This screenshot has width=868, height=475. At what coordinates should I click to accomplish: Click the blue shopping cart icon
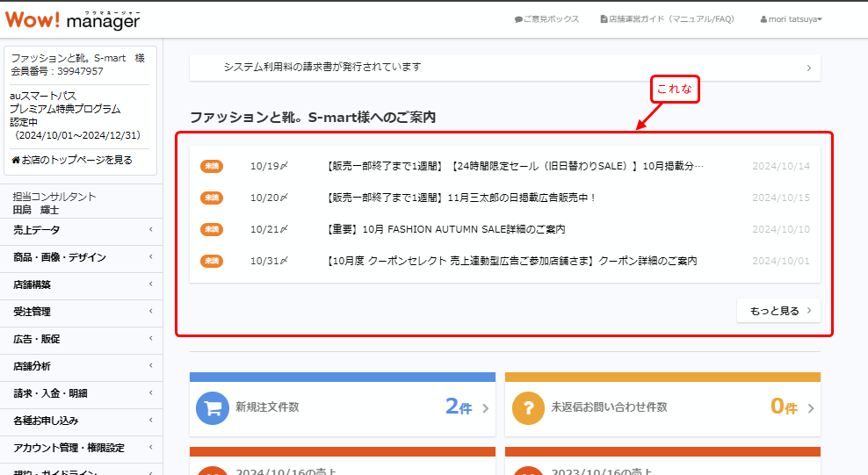[212, 408]
